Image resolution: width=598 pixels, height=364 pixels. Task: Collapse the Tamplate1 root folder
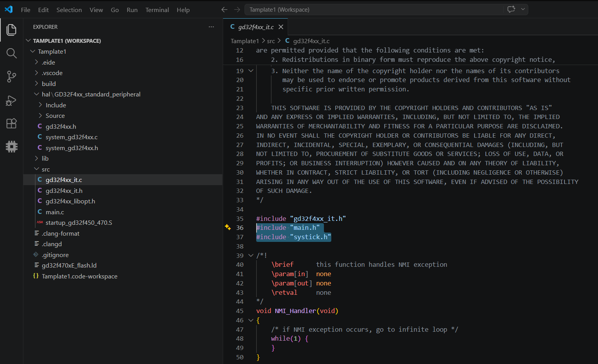[33, 51]
